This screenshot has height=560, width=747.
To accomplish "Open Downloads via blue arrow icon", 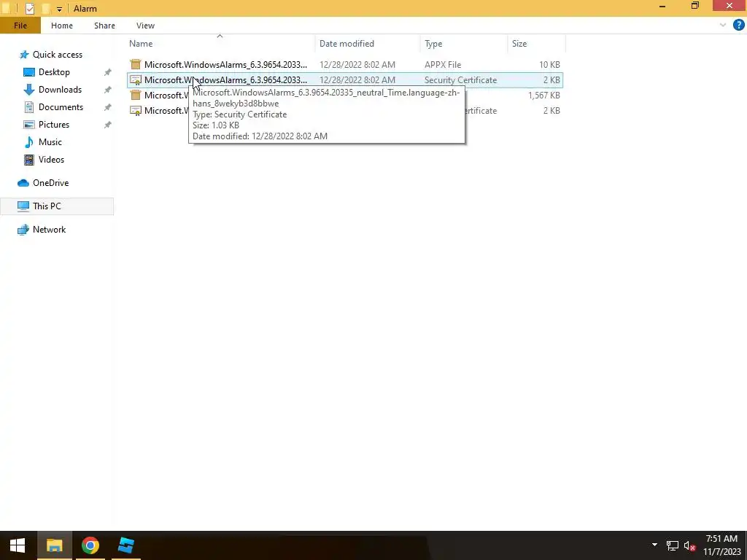I will pyautogui.click(x=29, y=90).
